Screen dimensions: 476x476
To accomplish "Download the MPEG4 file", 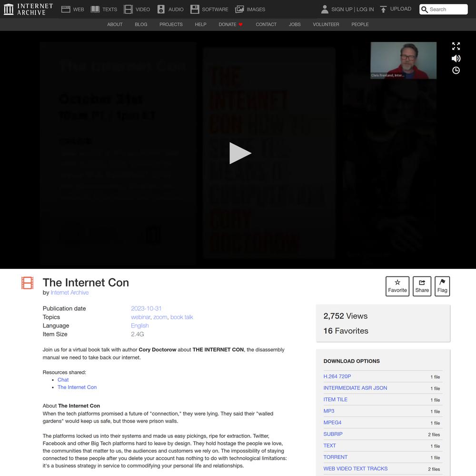I will pos(332,423).
